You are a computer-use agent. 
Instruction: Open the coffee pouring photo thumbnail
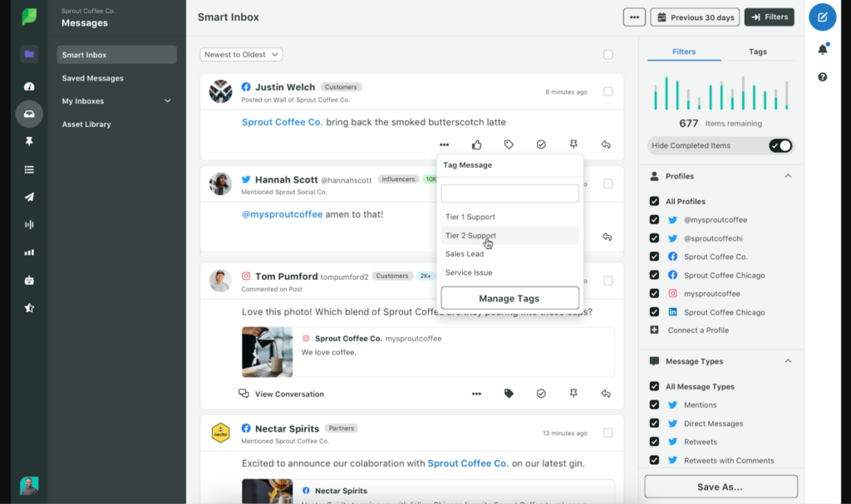point(267,351)
